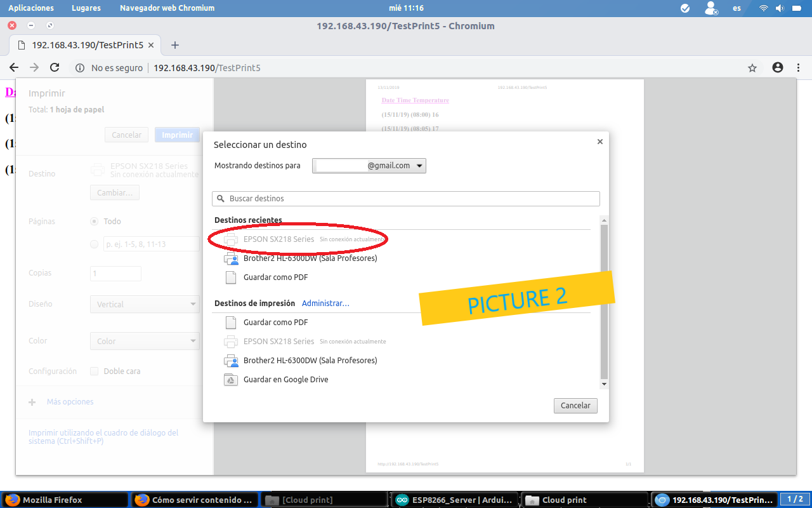Click EPSON printer icon under Destinos de impresión
Image resolution: width=812 pixels, height=508 pixels.
231,342
